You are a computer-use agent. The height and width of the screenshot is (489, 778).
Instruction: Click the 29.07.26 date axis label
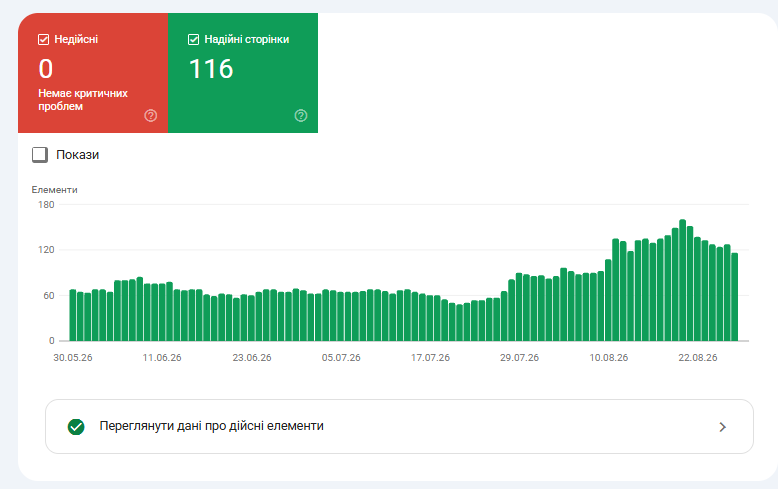519,358
